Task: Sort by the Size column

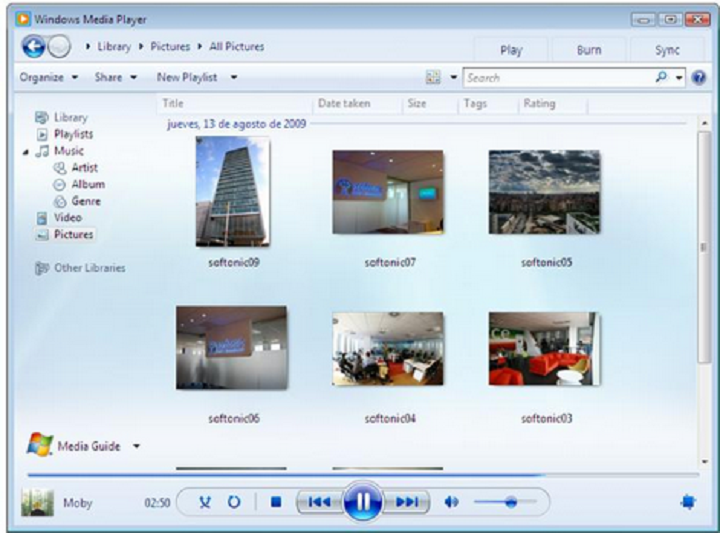Action: coord(430,103)
